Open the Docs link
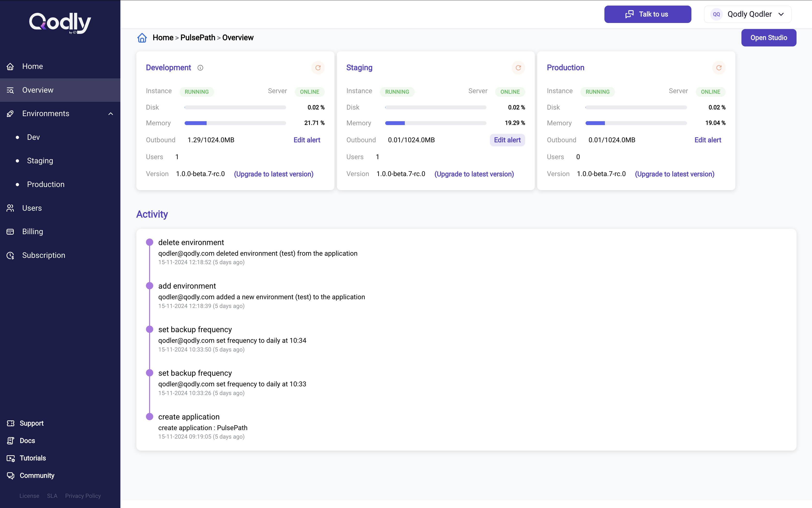 coord(27,441)
